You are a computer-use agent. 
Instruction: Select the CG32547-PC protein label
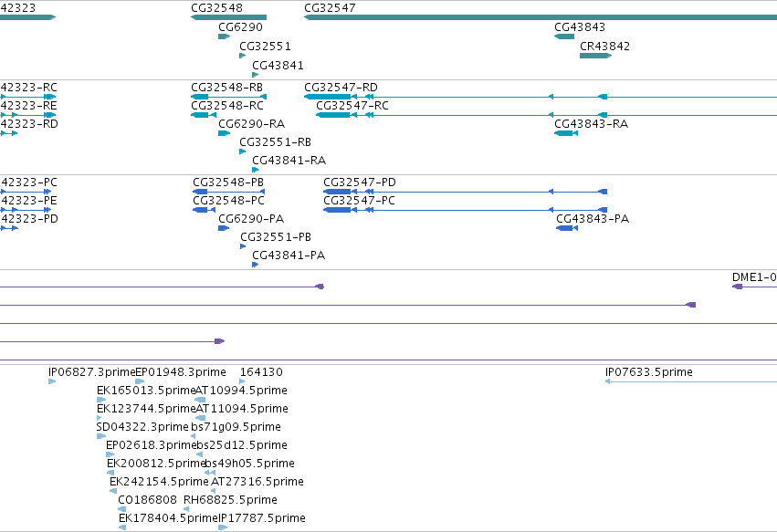(359, 201)
